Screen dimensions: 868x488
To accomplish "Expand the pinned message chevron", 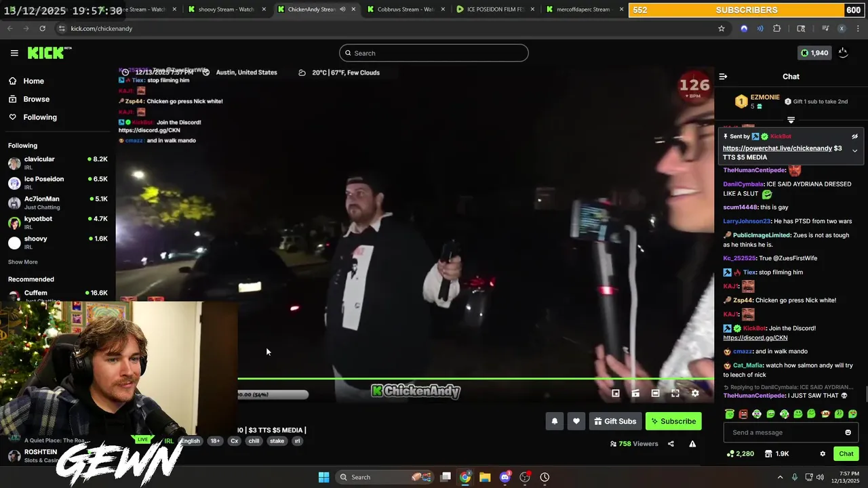I will (x=855, y=150).
